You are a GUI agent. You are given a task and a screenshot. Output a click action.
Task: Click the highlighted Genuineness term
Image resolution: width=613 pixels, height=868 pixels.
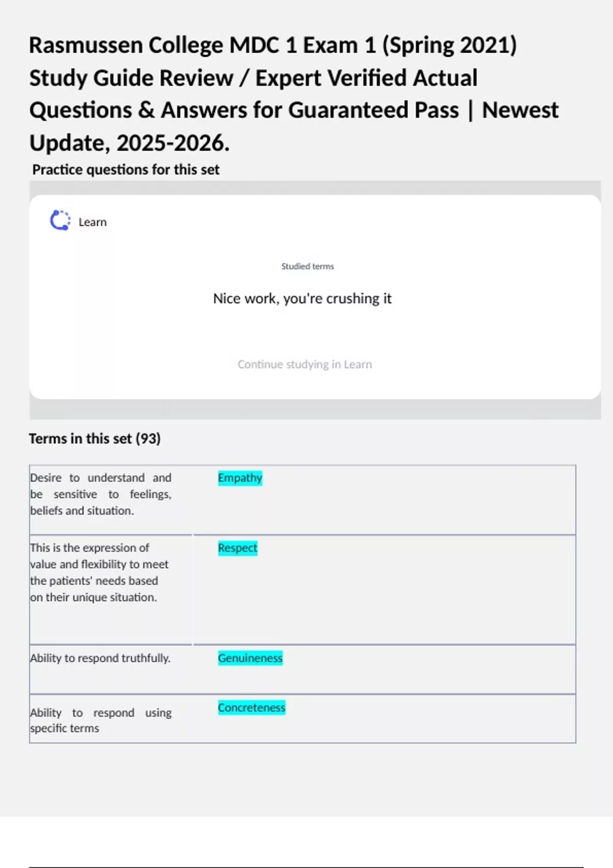[250, 658]
